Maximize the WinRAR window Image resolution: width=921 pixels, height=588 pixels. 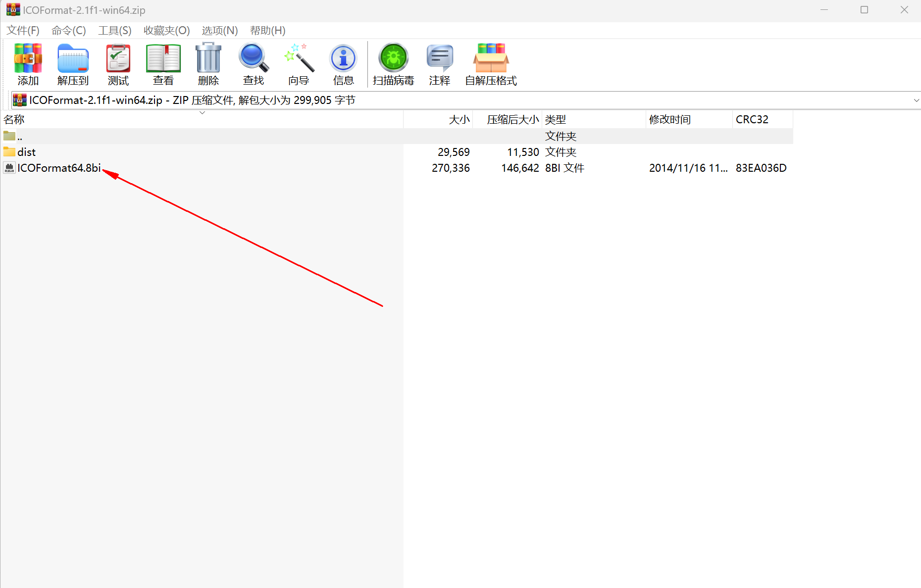(x=865, y=10)
